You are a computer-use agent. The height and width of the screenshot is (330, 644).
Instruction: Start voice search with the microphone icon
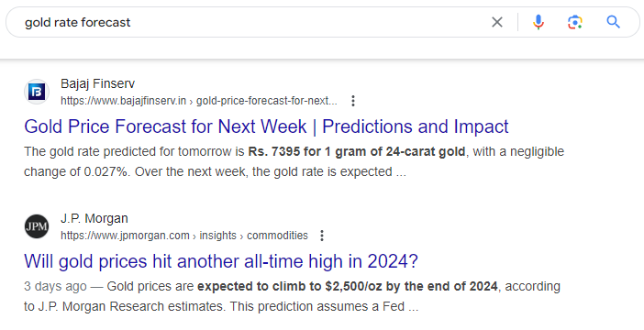pyautogui.click(x=538, y=22)
